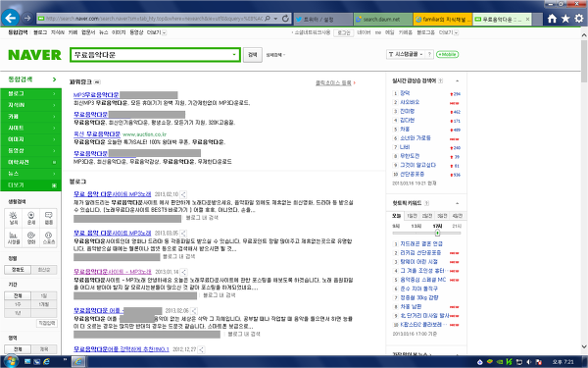Click share icon beside blog result dated 2013.03.05

point(183,234)
